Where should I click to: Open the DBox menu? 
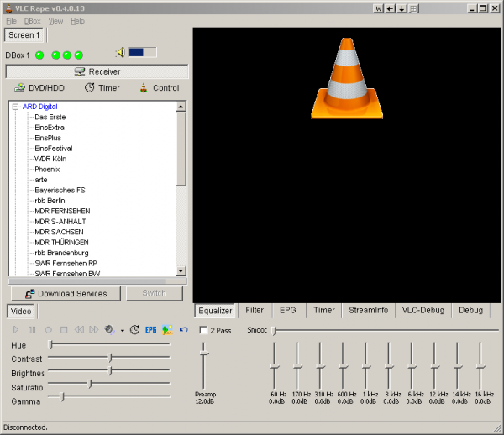coord(32,21)
